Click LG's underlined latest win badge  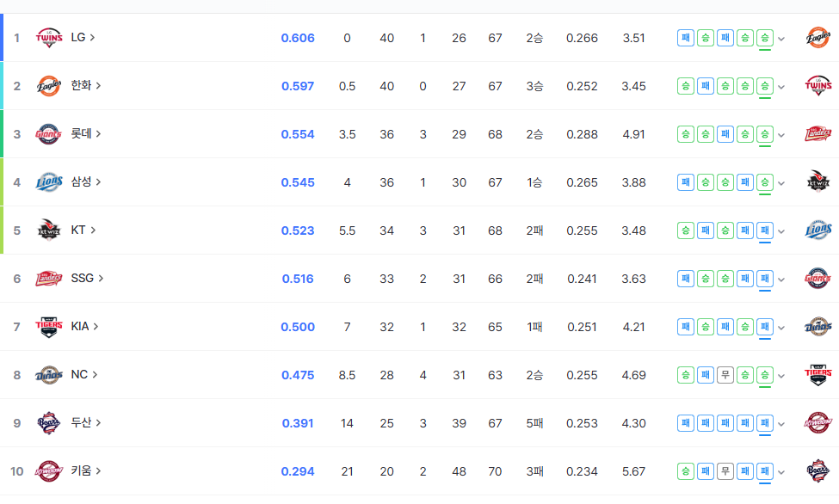(765, 38)
